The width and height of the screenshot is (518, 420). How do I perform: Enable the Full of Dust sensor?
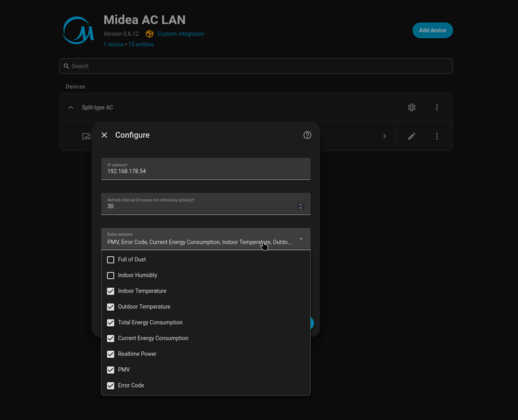(x=111, y=260)
